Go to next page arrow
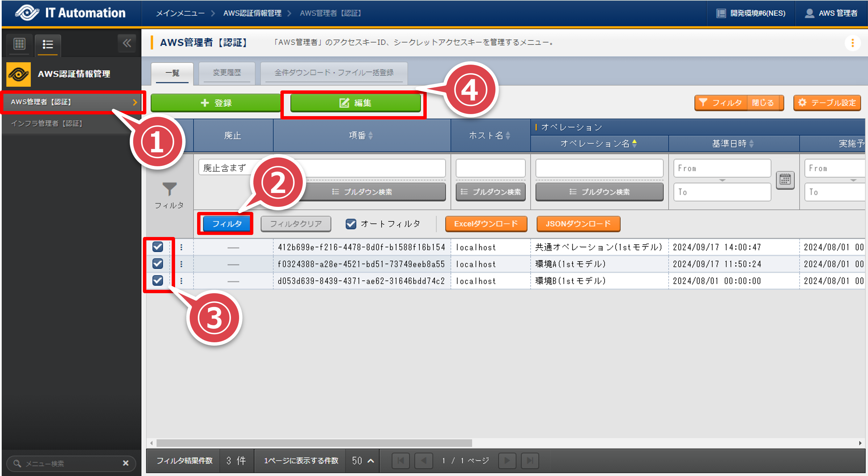Viewport: 868px width, 476px height. (507, 460)
